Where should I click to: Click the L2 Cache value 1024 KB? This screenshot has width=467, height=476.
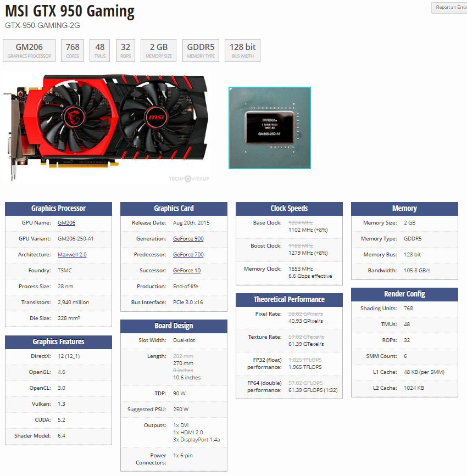[414, 388]
